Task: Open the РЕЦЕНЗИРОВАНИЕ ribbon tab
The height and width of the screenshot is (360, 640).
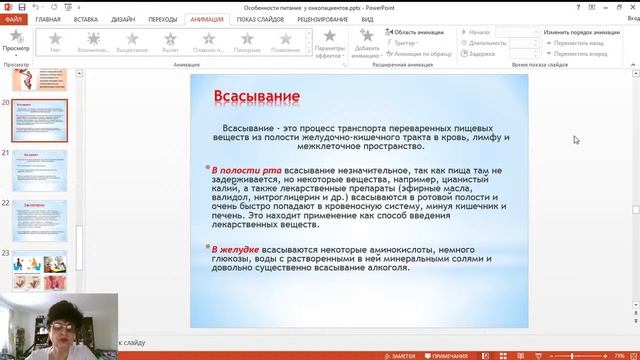Action: 322,19
